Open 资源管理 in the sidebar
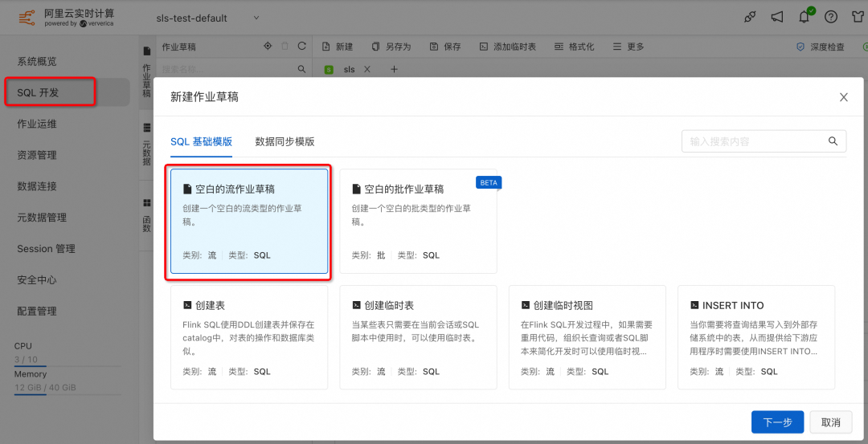The image size is (868, 444). point(36,155)
